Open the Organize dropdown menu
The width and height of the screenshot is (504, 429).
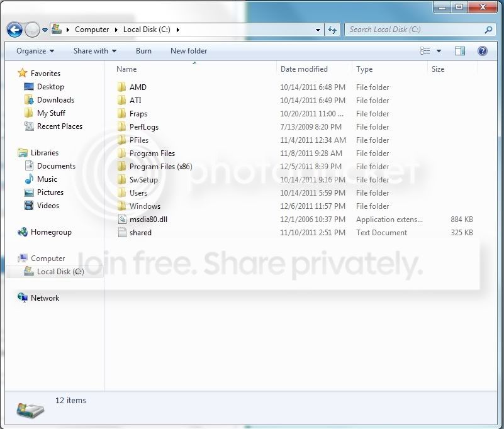click(35, 51)
